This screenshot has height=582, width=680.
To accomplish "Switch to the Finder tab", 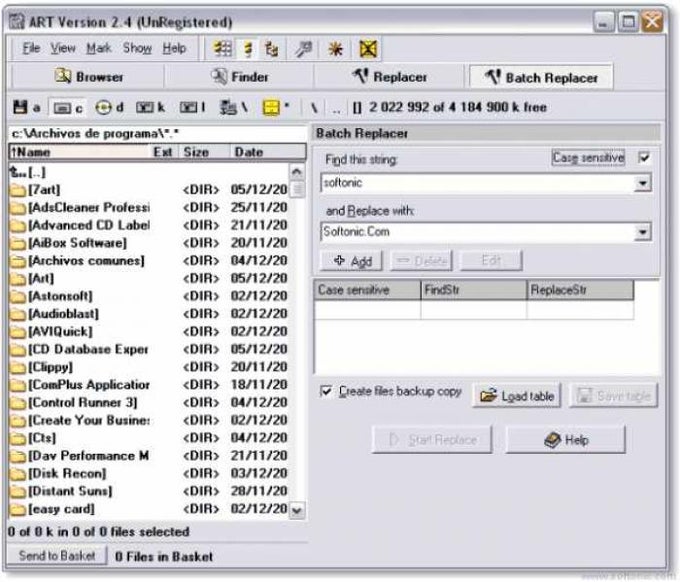I will pyautogui.click(x=239, y=77).
